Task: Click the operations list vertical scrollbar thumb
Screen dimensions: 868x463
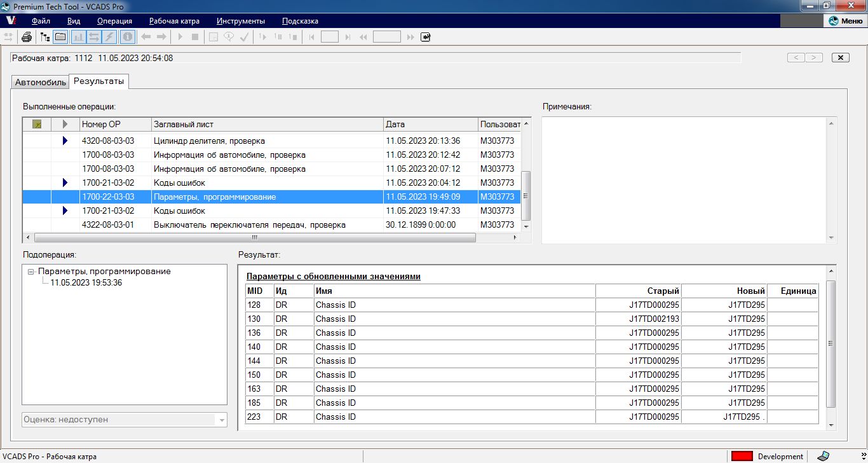Action: point(526,195)
